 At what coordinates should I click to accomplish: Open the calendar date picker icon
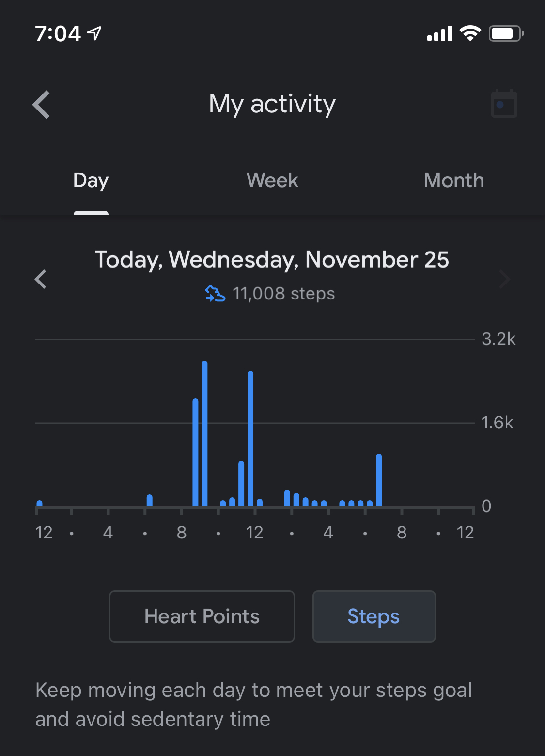(504, 104)
